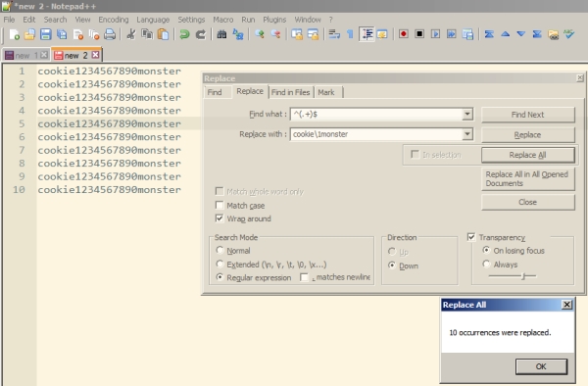Click the Cut scissors icon
The image size is (588, 386).
click(x=131, y=34)
